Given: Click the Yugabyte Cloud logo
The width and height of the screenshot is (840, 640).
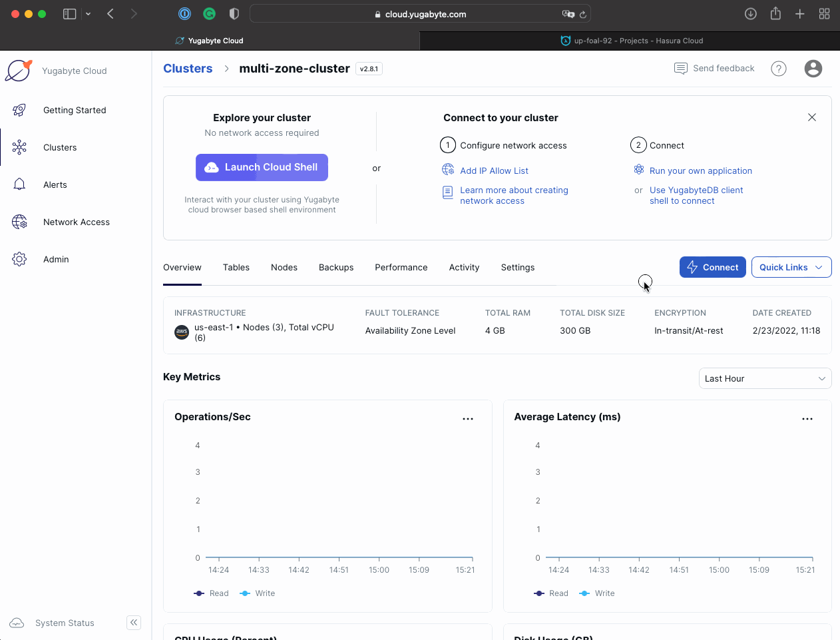Looking at the screenshot, I should [x=18, y=70].
